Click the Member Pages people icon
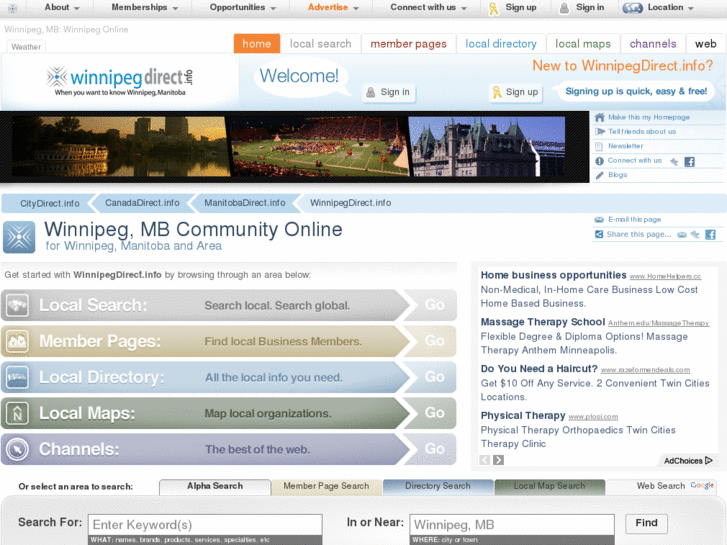This screenshot has width=727, height=545. click(17, 341)
